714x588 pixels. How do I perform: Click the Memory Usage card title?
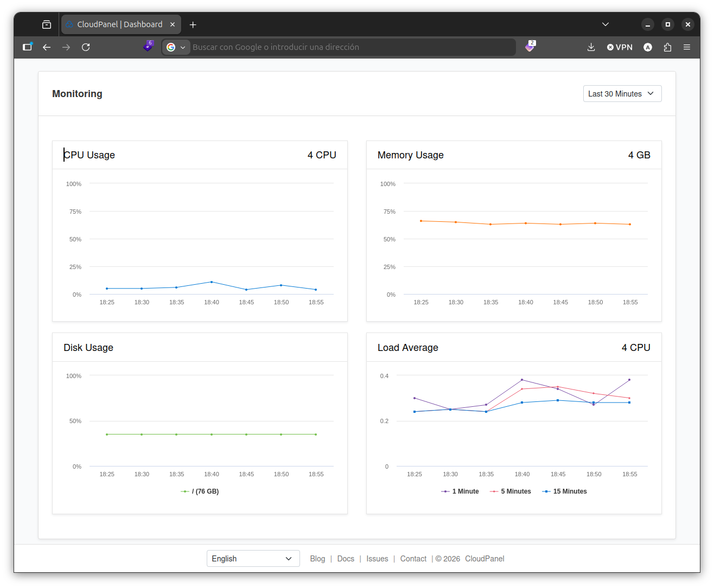pos(411,155)
